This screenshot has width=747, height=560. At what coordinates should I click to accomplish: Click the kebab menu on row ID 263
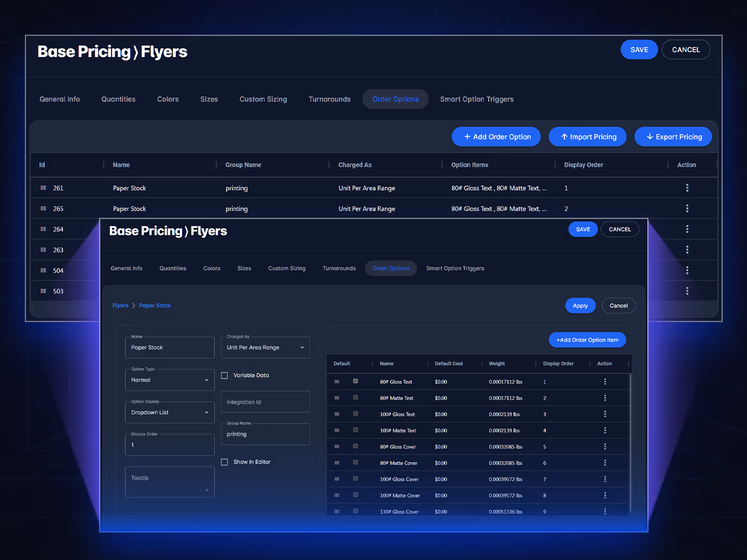click(x=687, y=249)
